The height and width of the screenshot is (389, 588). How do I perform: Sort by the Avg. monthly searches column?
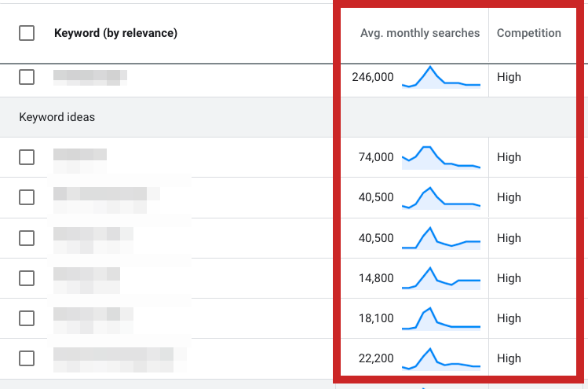tap(419, 33)
